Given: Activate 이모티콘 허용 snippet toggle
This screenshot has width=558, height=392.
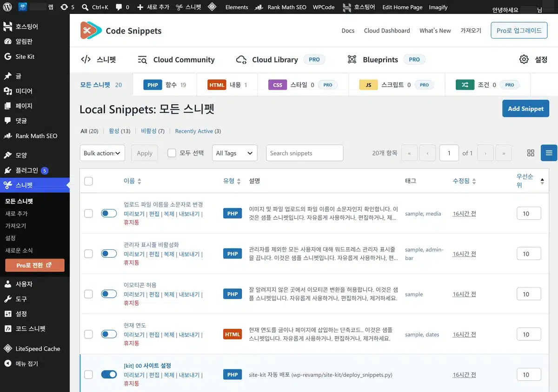Looking at the screenshot, I should point(109,294).
